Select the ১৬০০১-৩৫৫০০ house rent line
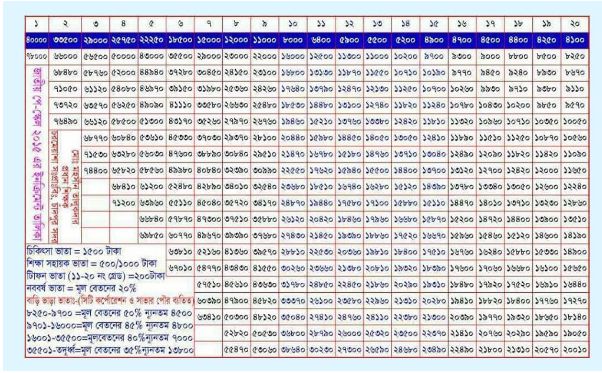This screenshot has width=602, height=373. (110, 338)
